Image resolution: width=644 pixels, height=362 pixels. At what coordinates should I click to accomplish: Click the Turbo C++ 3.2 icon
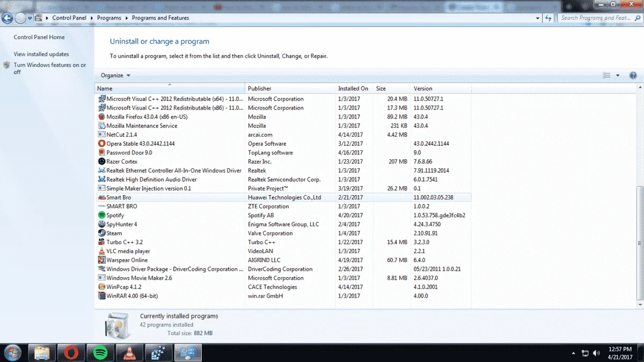point(102,242)
